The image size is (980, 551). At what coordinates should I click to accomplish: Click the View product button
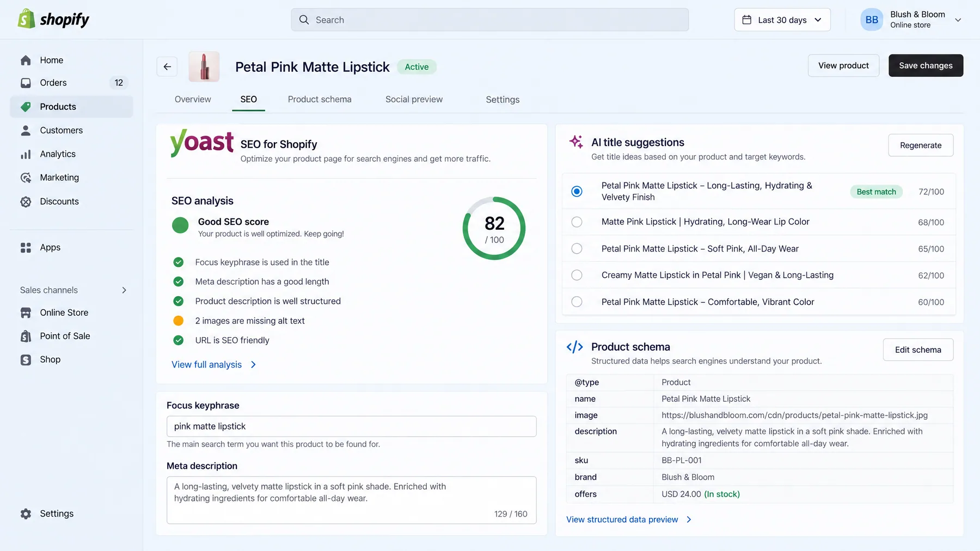[843, 65]
